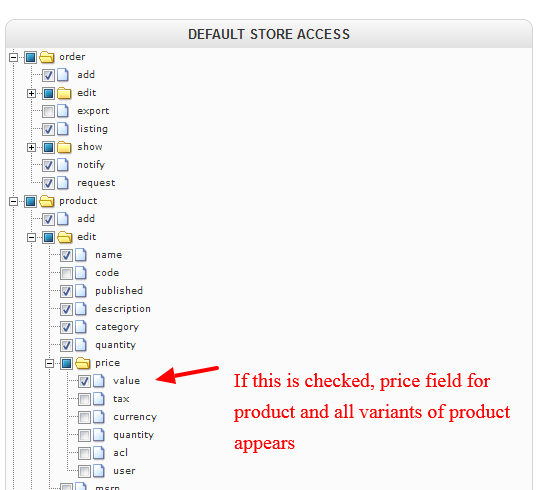Collapse the order tree node
The image size is (537, 490).
13,57
